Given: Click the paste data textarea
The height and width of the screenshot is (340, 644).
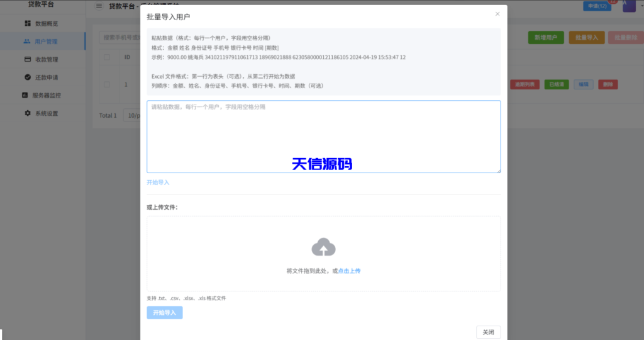Looking at the screenshot, I should (x=324, y=137).
